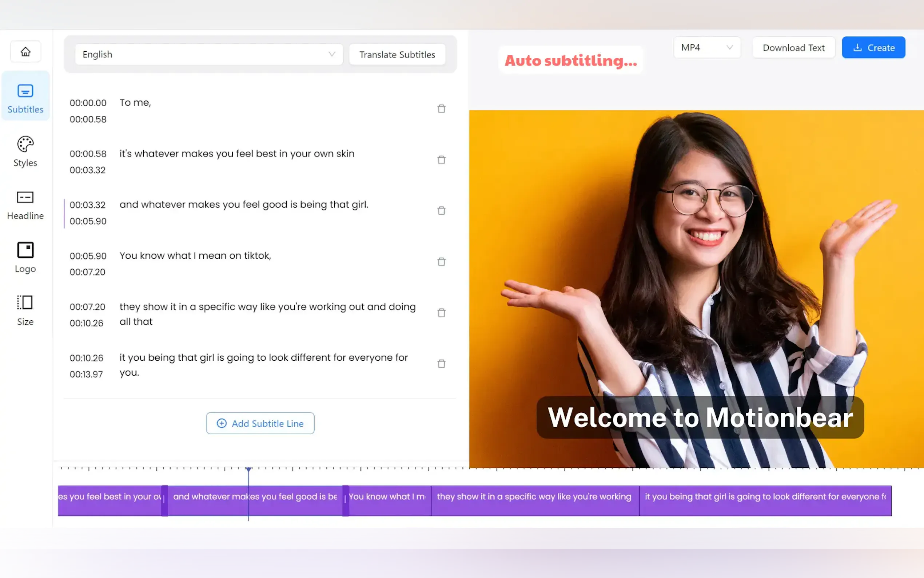Edit subtitle text "and whatever makes you feel good"
The height and width of the screenshot is (578, 924).
244,205
